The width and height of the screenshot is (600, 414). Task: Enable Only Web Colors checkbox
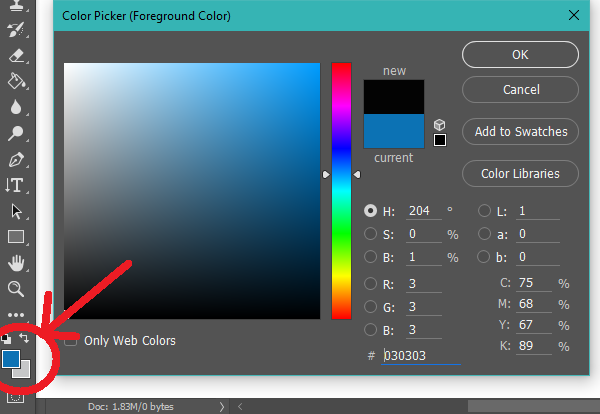click(70, 340)
